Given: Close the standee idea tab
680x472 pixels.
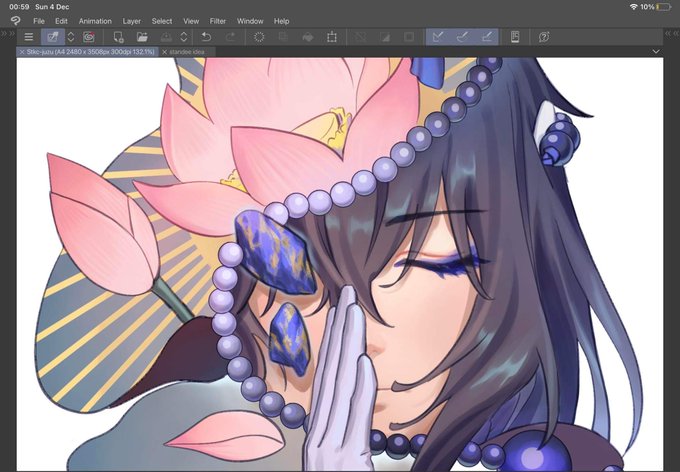Looking at the screenshot, I should point(164,52).
